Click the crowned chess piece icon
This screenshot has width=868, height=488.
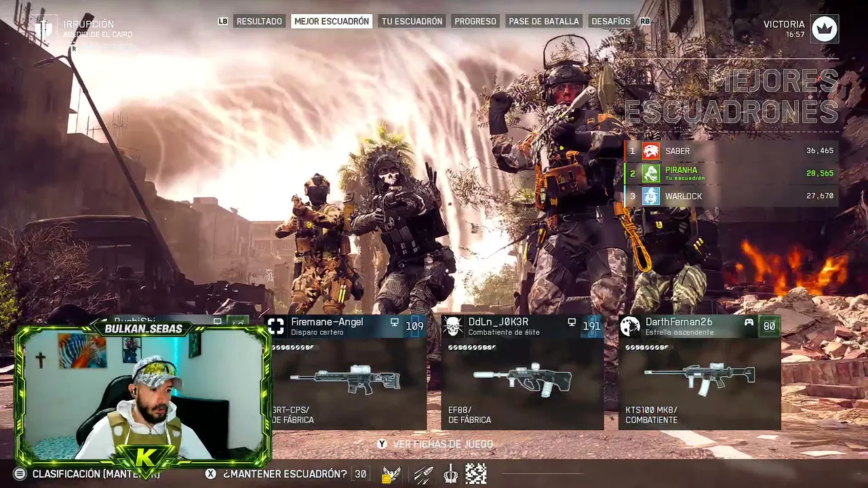click(450, 474)
